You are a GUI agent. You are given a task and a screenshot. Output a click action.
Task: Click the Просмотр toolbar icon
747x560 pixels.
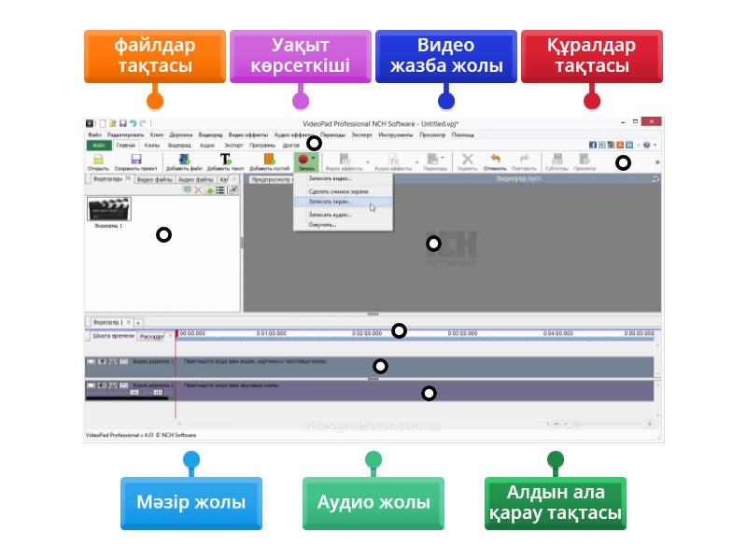pos(585,159)
